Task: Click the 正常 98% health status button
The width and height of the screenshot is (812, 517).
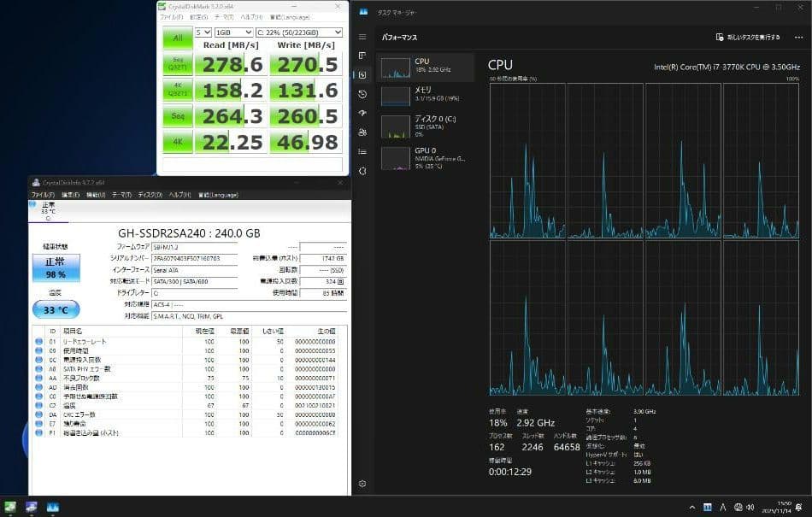Action: click(x=55, y=269)
